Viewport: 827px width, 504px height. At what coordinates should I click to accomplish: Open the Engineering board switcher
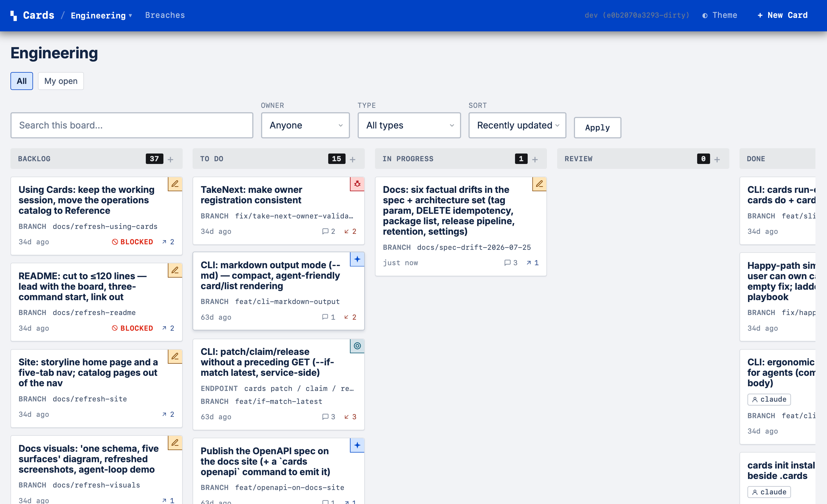pos(101,15)
